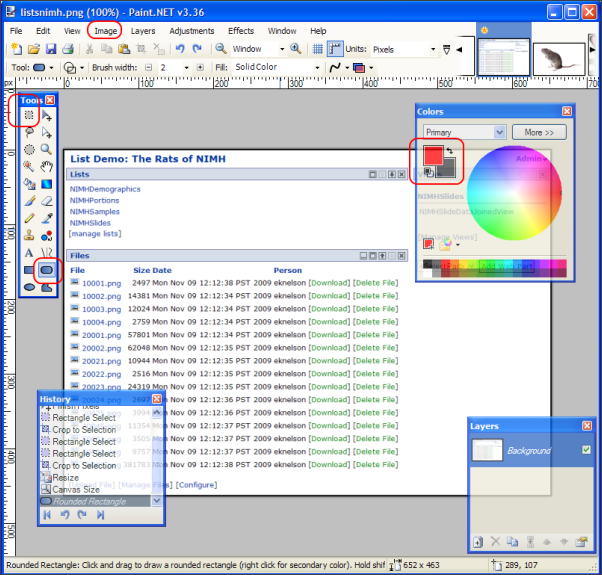Viewport: 602px width, 575px height.
Task: Select the Clone Stamp tool
Action: [29, 235]
